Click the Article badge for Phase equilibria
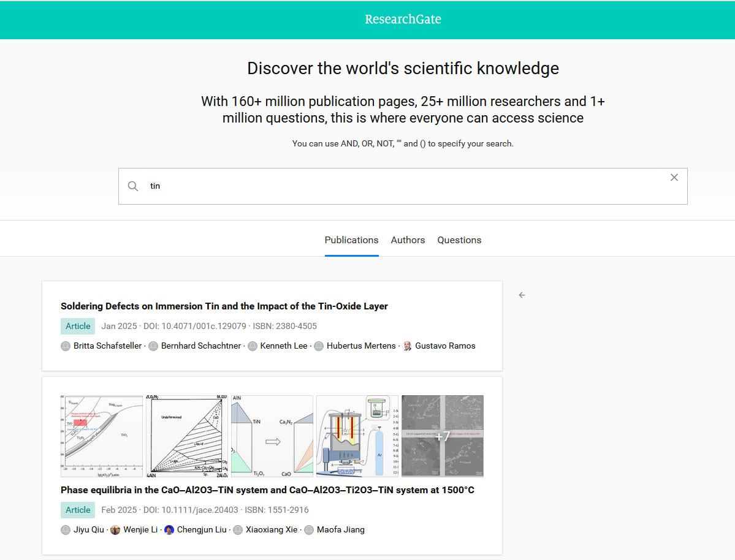The width and height of the screenshot is (735, 560). pos(78,510)
